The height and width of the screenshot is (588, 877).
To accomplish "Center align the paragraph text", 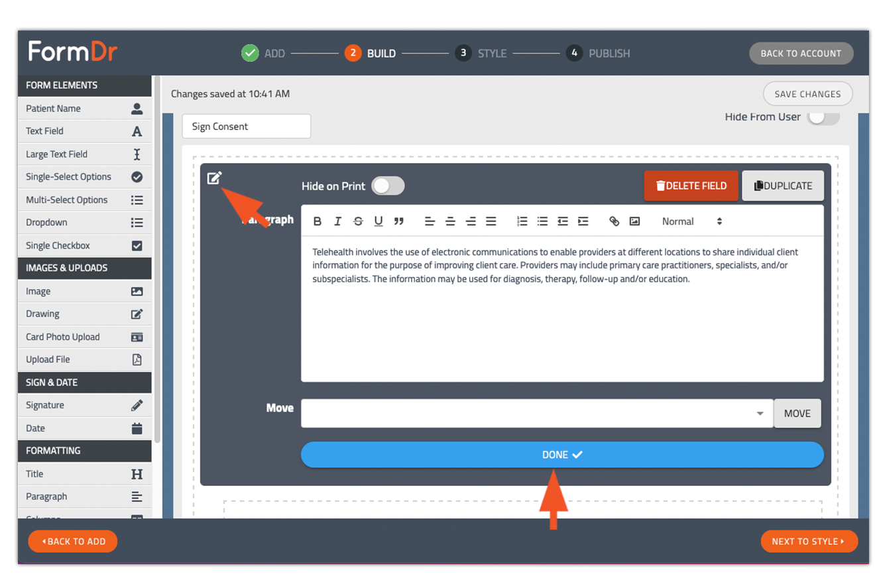I will [x=450, y=221].
